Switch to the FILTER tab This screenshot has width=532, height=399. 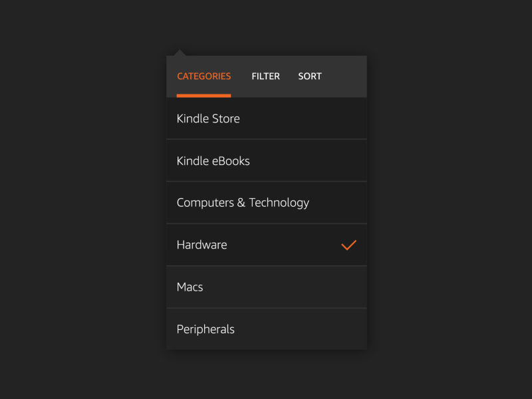click(265, 76)
